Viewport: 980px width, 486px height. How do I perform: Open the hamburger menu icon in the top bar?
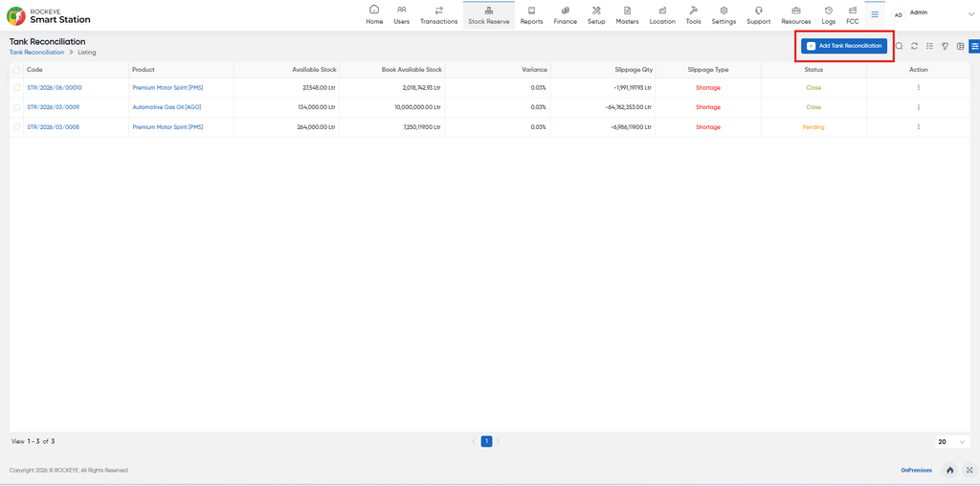(x=875, y=14)
